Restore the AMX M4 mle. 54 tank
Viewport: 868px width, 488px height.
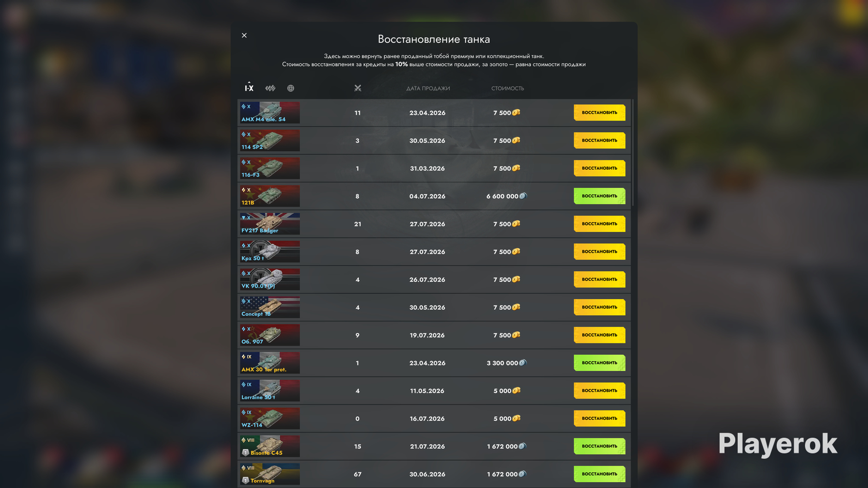point(599,113)
